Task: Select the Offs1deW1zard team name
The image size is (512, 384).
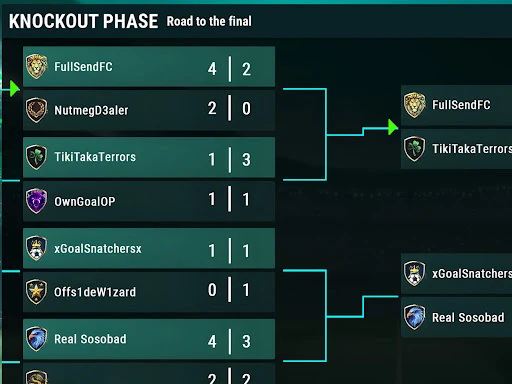Action: point(95,292)
